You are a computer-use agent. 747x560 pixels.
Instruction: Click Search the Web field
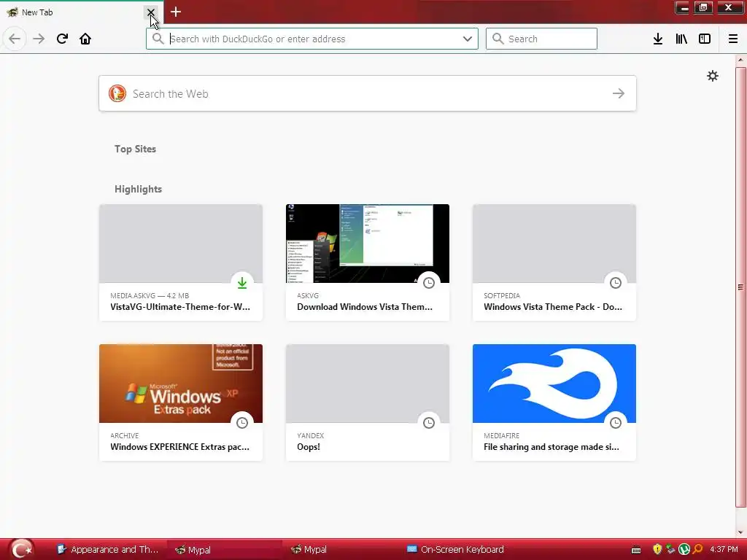(x=368, y=93)
